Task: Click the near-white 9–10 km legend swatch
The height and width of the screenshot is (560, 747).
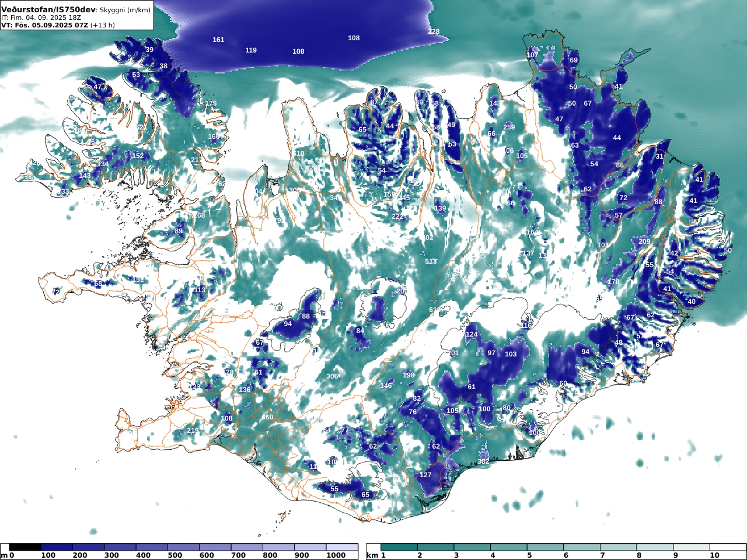Action: coord(691,547)
